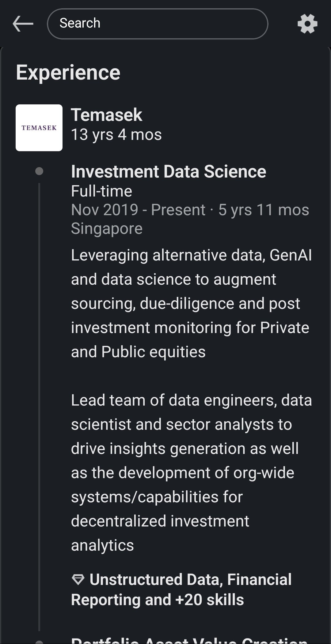Tap the 13 yrs 4 mos tenure text
This screenshot has width=331, height=644.
point(116,135)
